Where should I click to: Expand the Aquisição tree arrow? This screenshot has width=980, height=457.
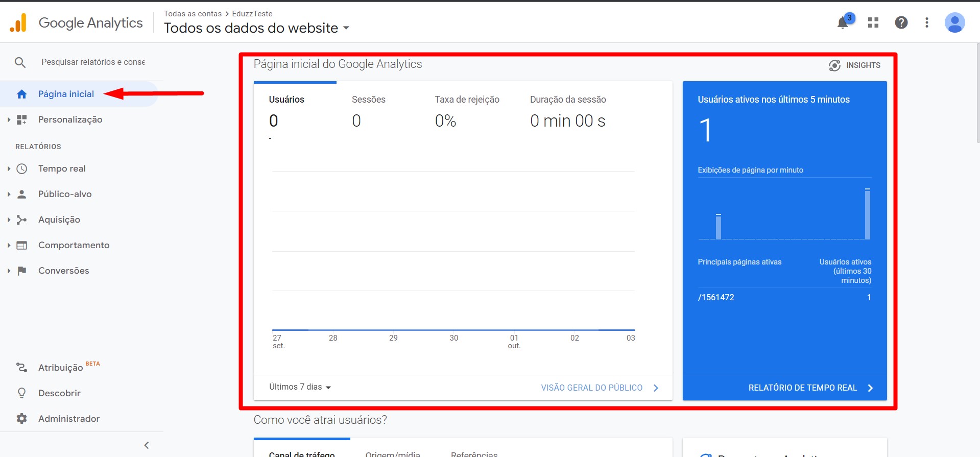(x=9, y=220)
